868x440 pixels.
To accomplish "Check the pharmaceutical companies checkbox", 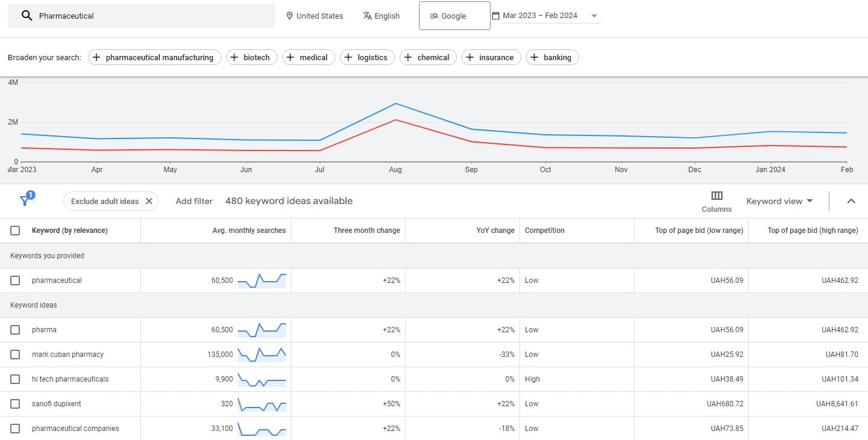I will 15,429.
